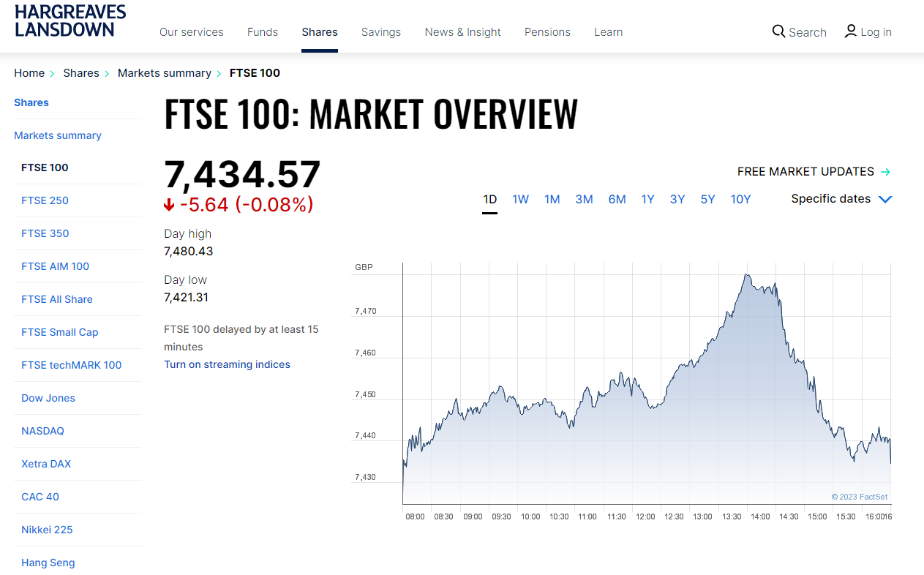Open FTSE 350 in sidebar
The image size is (924, 575).
(x=45, y=233)
